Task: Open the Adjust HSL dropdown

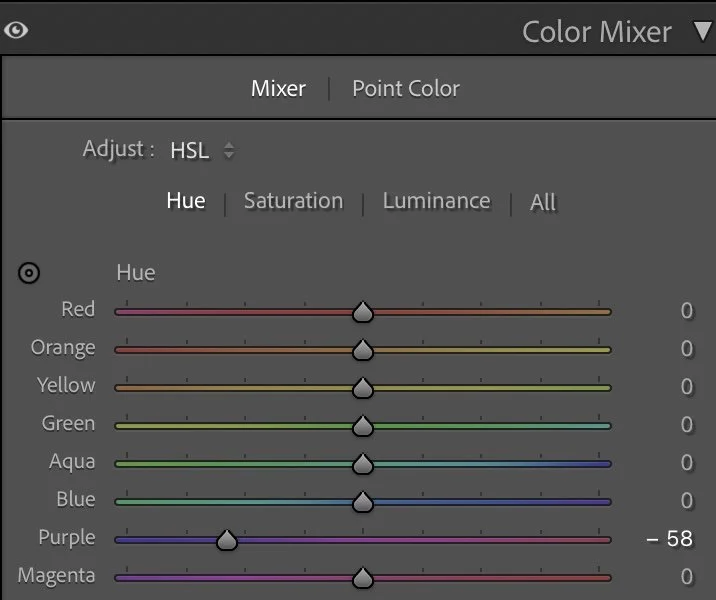Action: coord(202,150)
